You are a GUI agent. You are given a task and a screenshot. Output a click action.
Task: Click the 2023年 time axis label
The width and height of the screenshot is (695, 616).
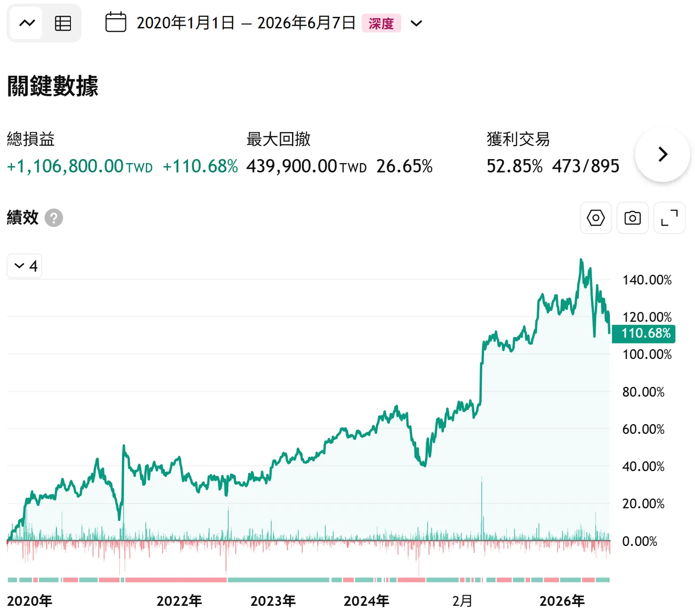click(273, 601)
